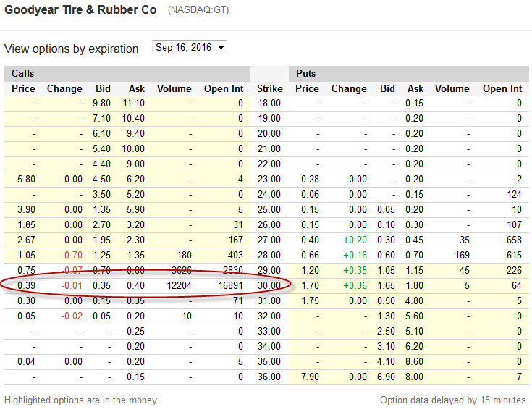Image resolution: width=532 pixels, height=412 pixels.
Task: Select the calls volume 180
Action: point(184,255)
